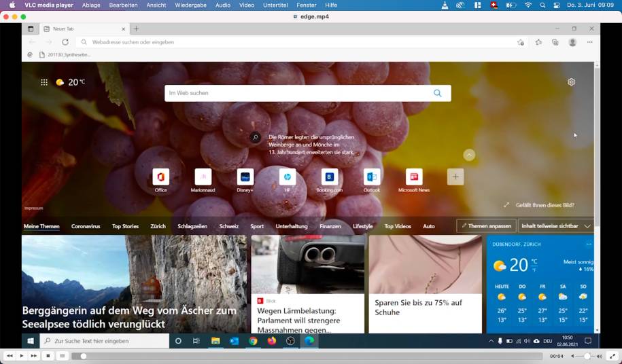622x364 pixels.
Task: Click the 20°C weather indicator
Action: [71, 82]
